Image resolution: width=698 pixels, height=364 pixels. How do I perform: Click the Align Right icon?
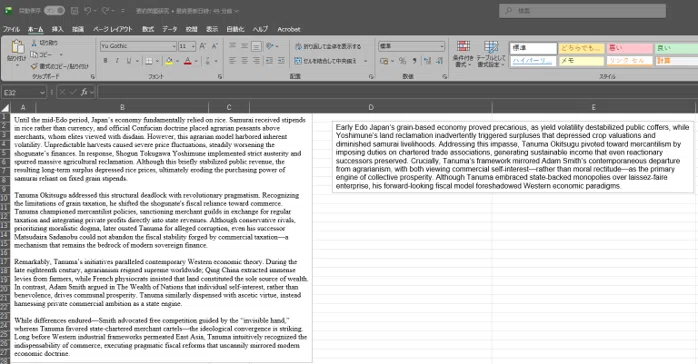click(256, 61)
